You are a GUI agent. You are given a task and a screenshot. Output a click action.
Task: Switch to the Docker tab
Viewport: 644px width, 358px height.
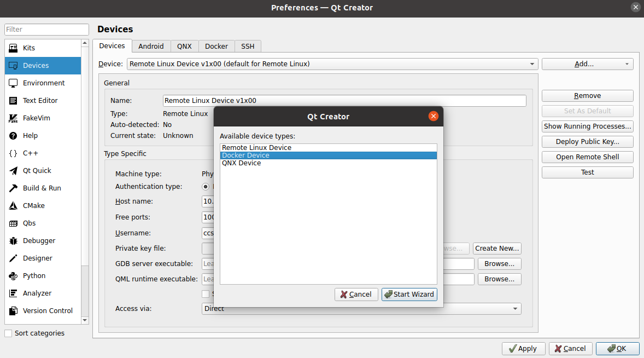(x=216, y=47)
